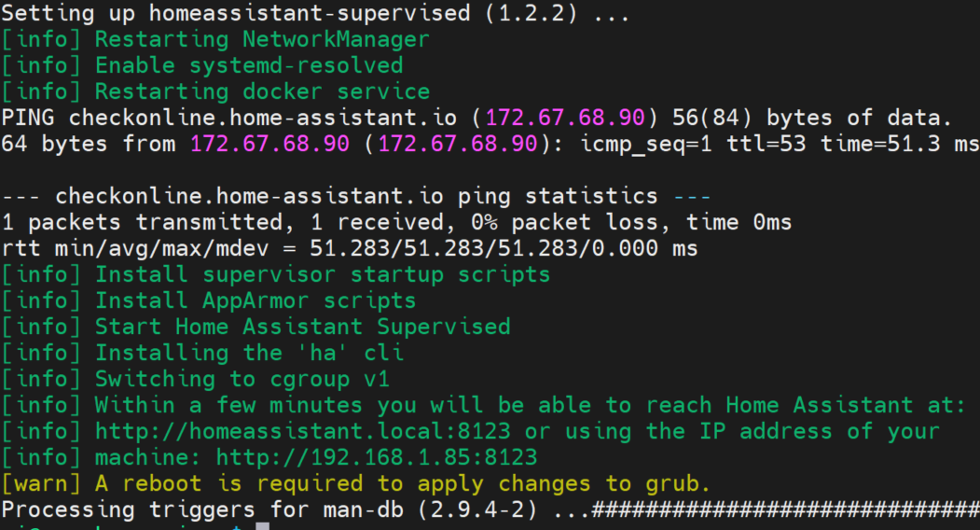Viewport: 980px width, 530px height.
Task: Select the 'Restarting NetworkManager' info line
Action: 215,39
